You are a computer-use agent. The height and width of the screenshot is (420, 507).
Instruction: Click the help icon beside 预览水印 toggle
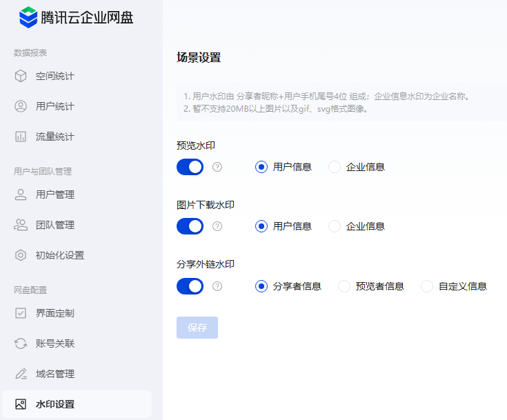[x=217, y=167]
